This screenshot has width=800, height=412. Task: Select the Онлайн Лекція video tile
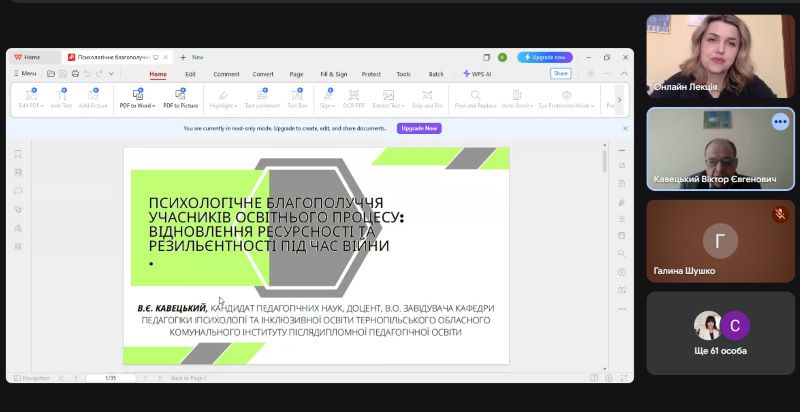click(x=720, y=56)
